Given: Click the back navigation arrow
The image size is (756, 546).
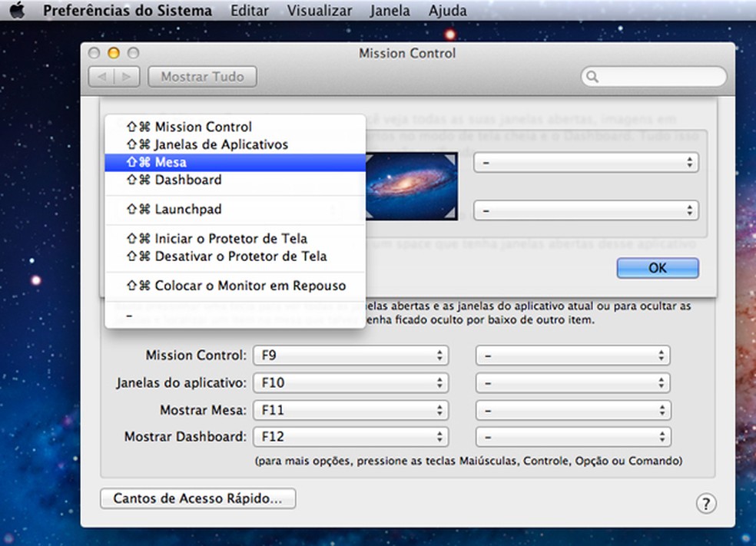Looking at the screenshot, I should (x=104, y=76).
